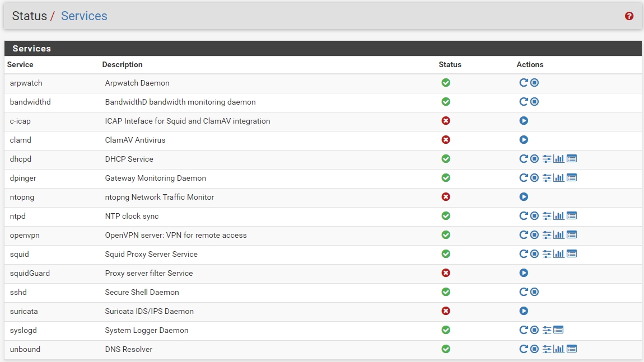Open logs for the dhcpd service
The height and width of the screenshot is (362, 644).
pyautogui.click(x=572, y=159)
